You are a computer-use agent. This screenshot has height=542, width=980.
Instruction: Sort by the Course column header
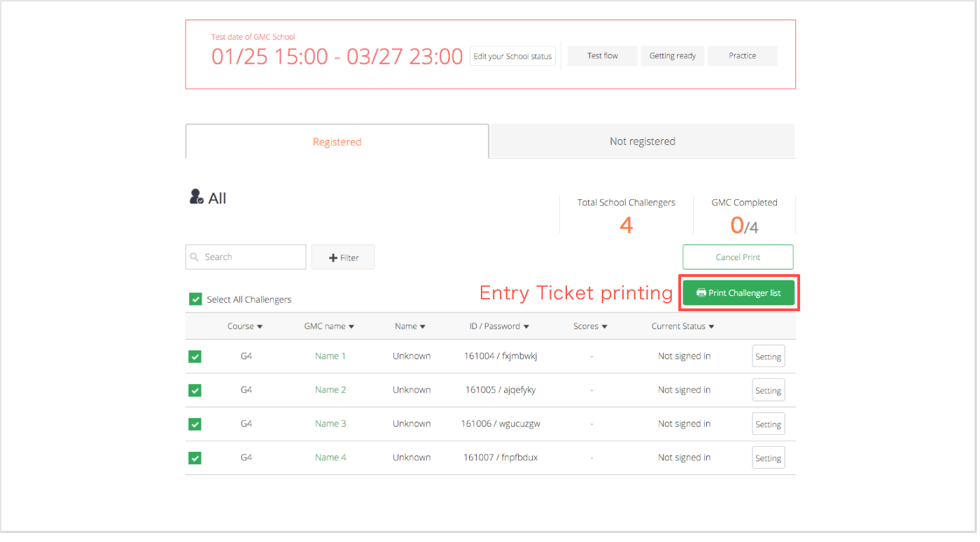click(245, 326)
